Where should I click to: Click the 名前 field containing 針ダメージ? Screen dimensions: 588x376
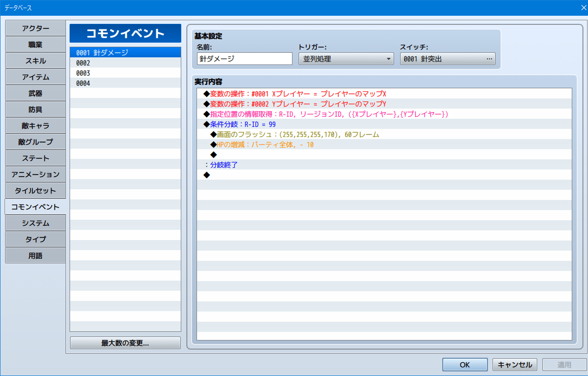244,59
